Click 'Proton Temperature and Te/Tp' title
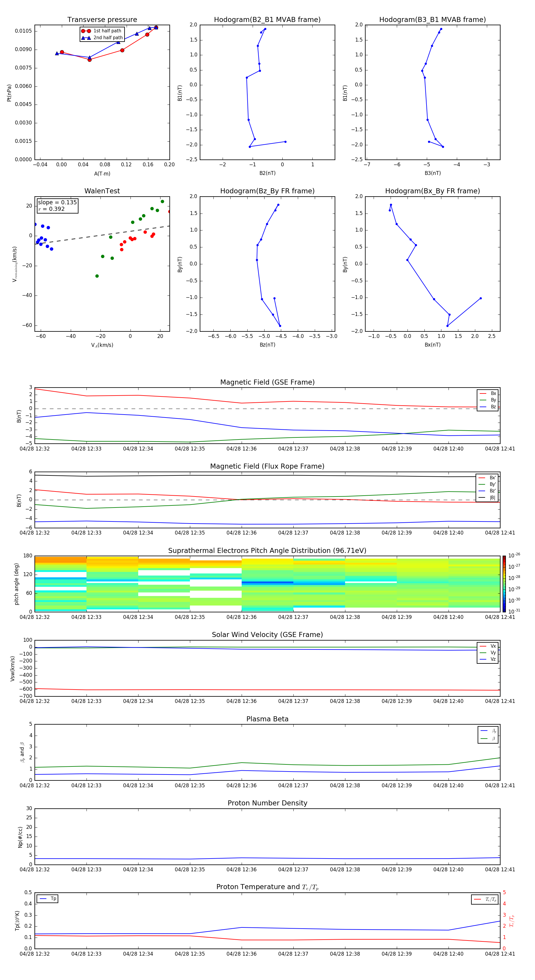Screen dimensions: 535x980 267,887
